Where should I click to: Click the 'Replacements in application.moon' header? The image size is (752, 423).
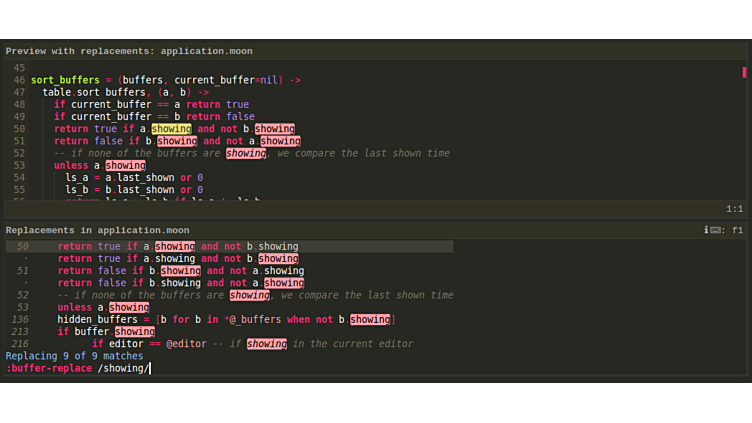pyautogui.click(x=97, y=230)
